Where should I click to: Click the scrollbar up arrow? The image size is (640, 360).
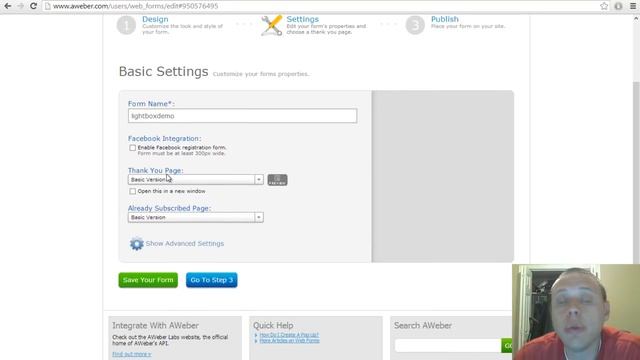tap(636, 18)
